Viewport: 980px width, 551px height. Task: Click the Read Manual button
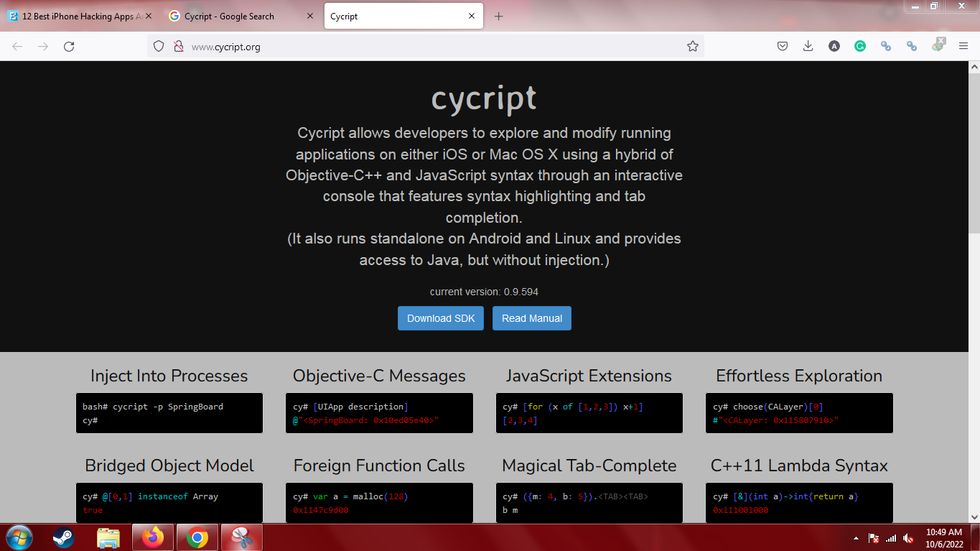point(532,318)
